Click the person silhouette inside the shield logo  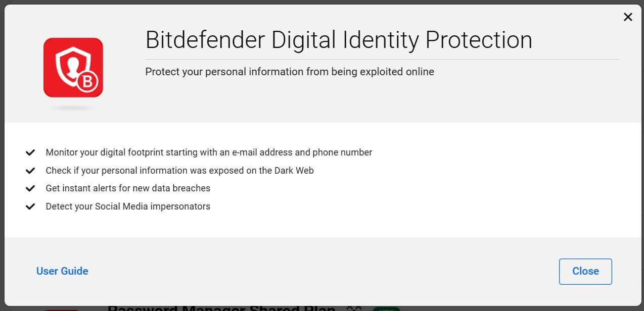point(70,66)
